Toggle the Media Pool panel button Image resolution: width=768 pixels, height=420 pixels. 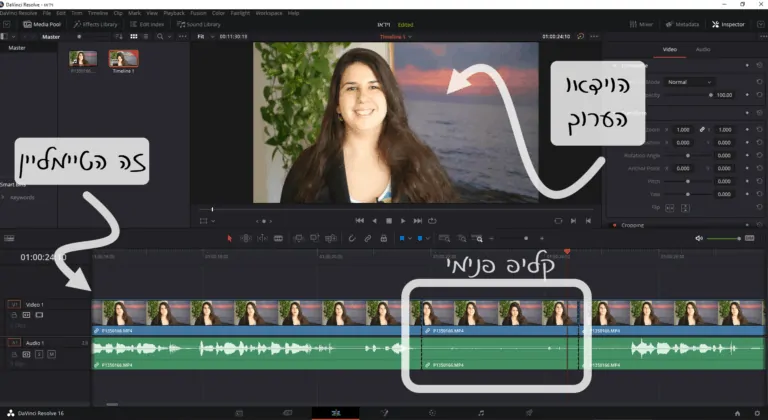click(x=42, y=24)
